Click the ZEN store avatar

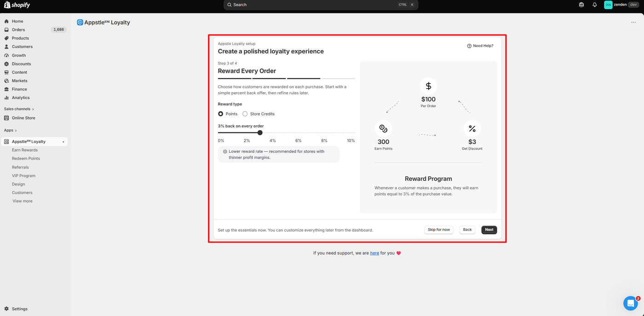(608, 5)
